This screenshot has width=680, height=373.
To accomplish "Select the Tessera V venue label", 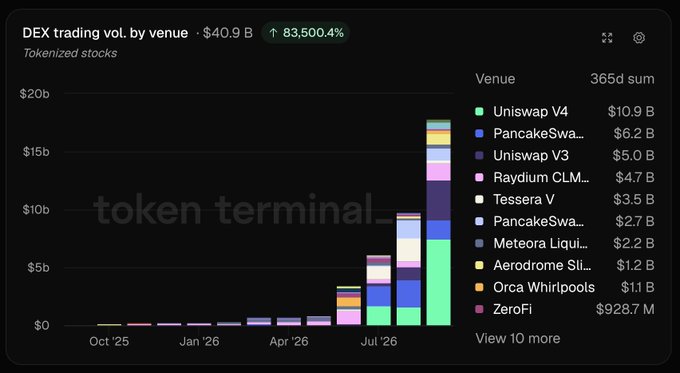I will click(523, 200).
